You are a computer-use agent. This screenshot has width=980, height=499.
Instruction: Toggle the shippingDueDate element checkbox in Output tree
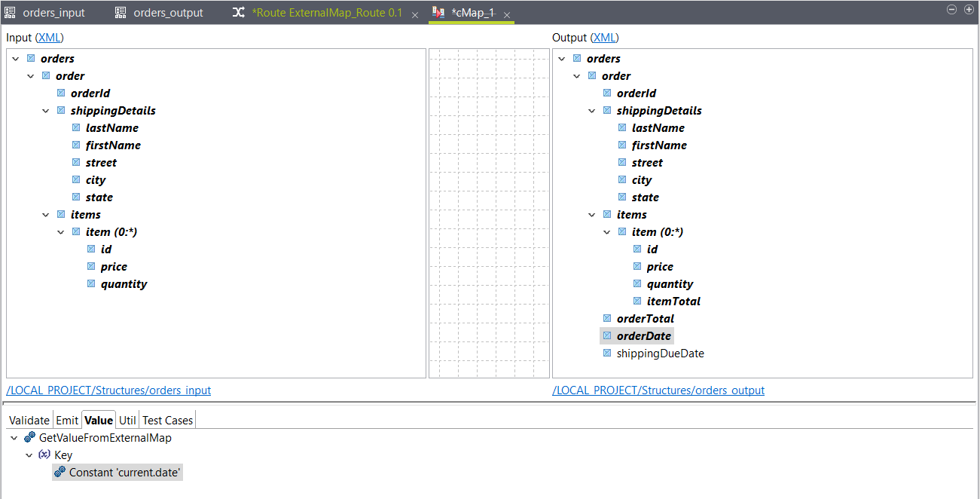(607, 353)
